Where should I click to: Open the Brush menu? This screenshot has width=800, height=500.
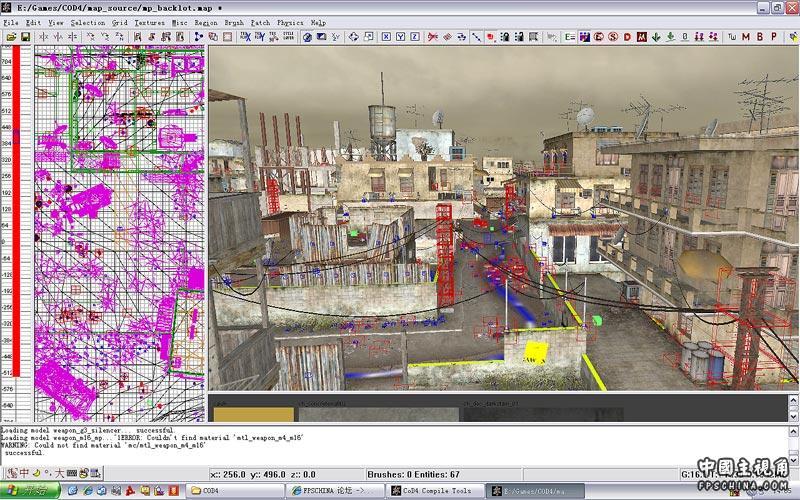point(234,22)
